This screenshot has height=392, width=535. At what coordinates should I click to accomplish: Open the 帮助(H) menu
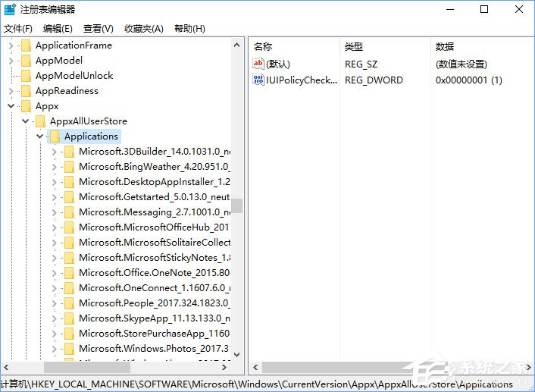coord(189,29)
